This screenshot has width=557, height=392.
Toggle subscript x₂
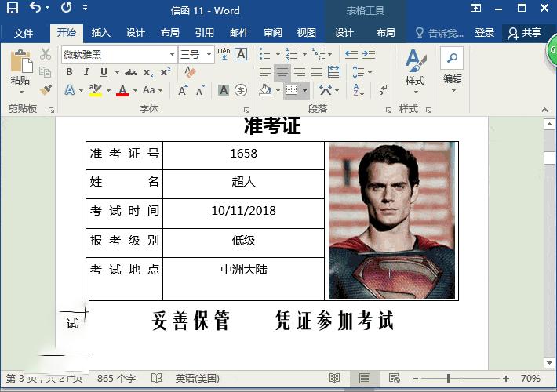pos(148,73)
